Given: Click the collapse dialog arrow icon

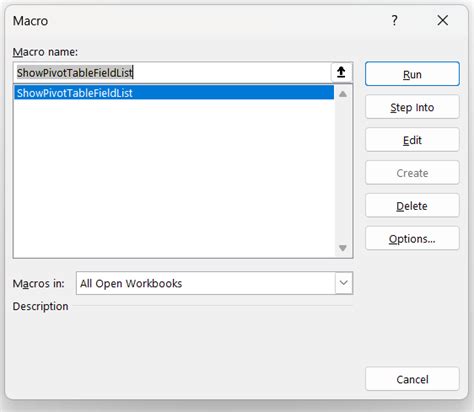Looking at the screenshot, I should (x=341, y=72).
